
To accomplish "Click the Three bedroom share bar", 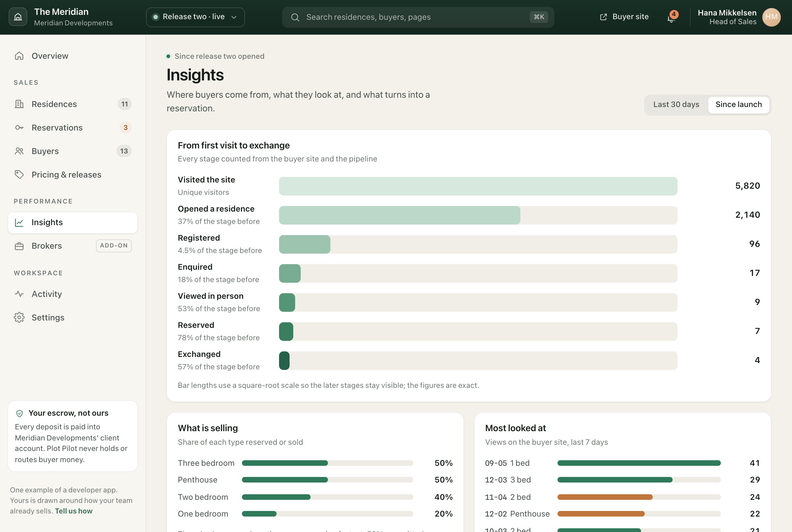I will pos(327,463).
